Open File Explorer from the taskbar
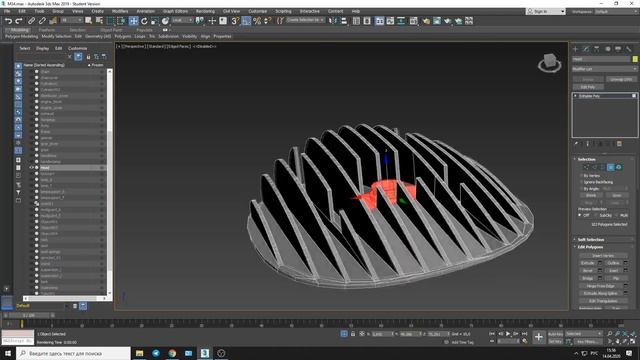The image size is (640, 360). point(140,353)
